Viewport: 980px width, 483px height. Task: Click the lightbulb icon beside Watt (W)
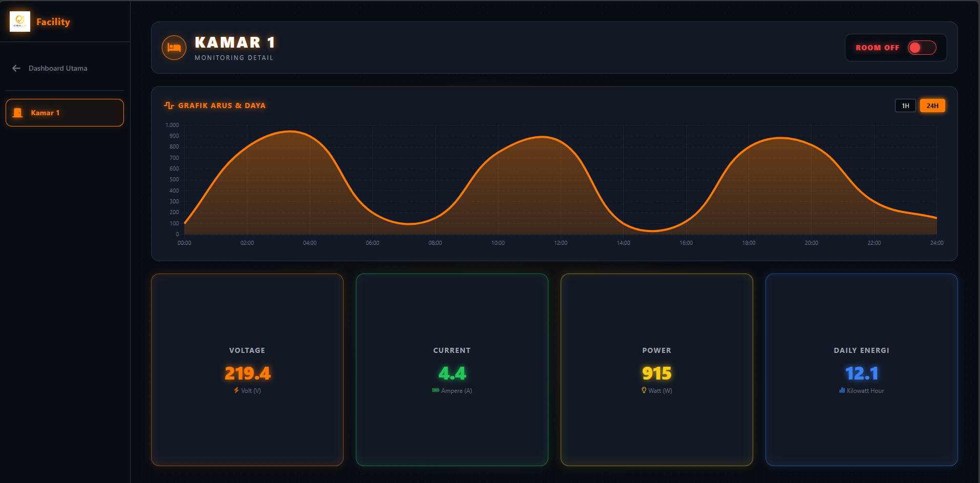click(x=644, y=390)
